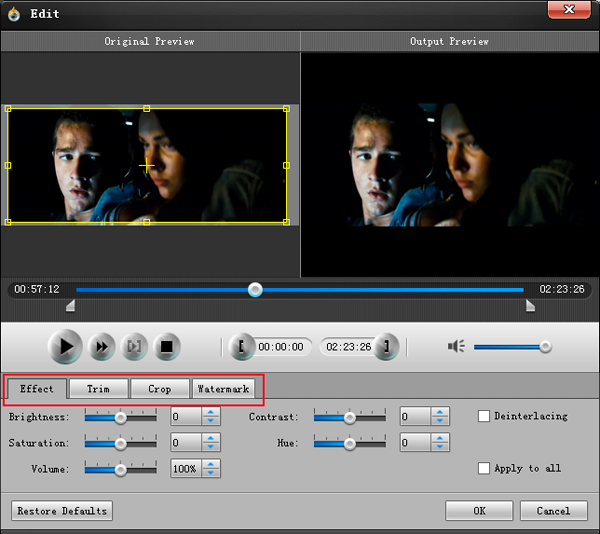Click the fast forward button
The height and width of the screenshot is (534, 600).
[101, 347]
